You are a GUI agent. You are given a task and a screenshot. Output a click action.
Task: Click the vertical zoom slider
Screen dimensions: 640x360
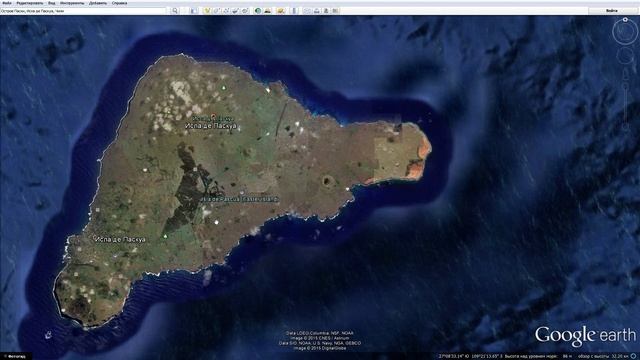[625, 104]
